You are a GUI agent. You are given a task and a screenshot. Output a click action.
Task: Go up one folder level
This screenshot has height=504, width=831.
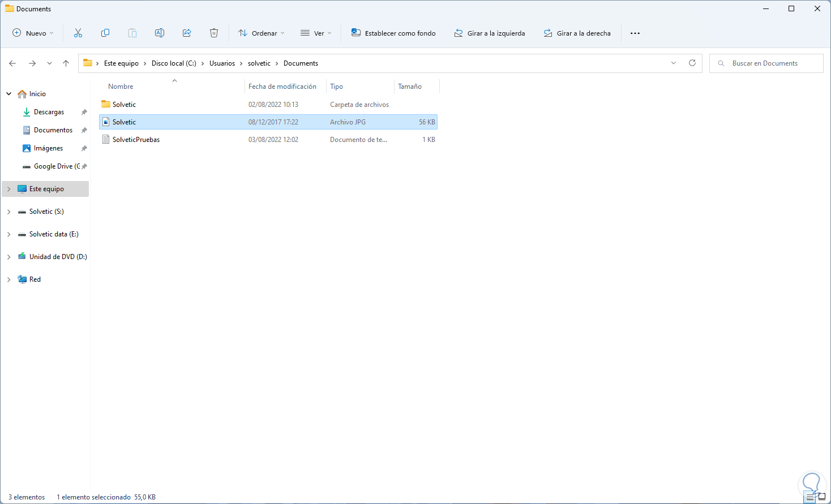66,63
